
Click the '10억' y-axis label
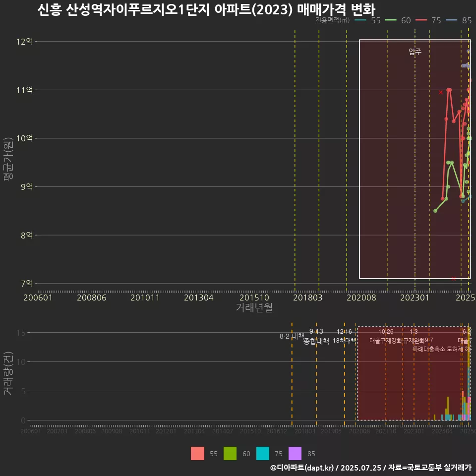(x=25, y=138)
